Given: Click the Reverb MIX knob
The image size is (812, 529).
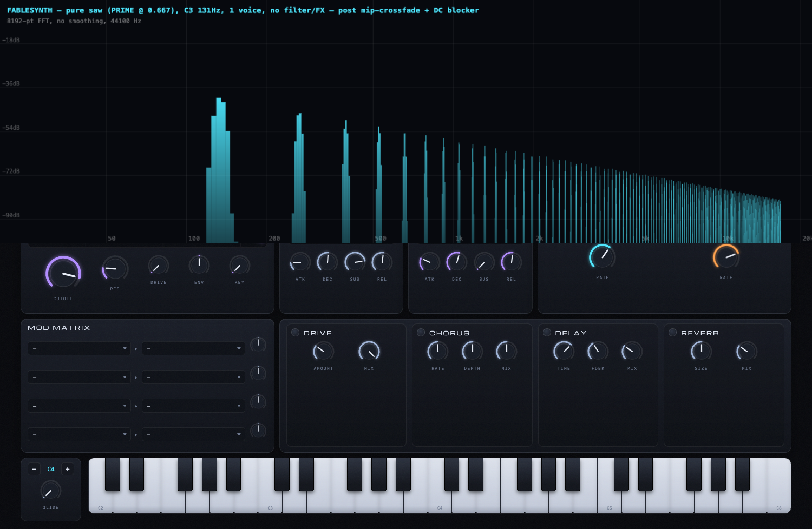Looking at the screenshot, I should (746, 352).
